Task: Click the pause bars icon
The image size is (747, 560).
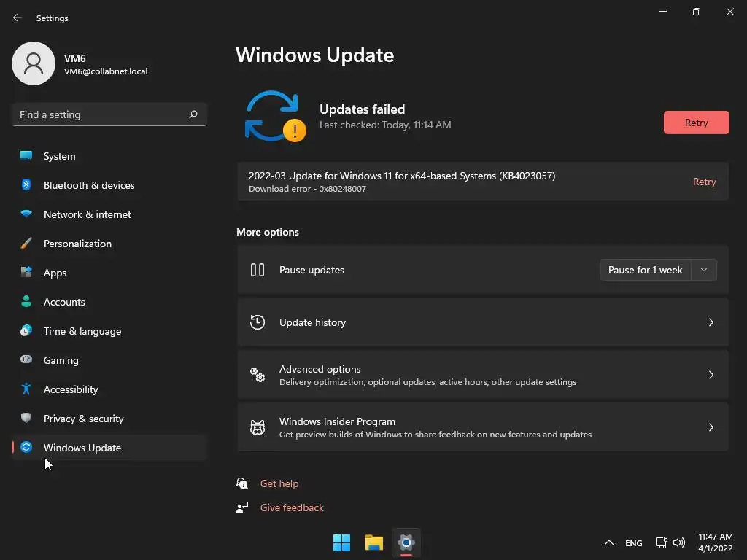Action: (x=258, y=270)
